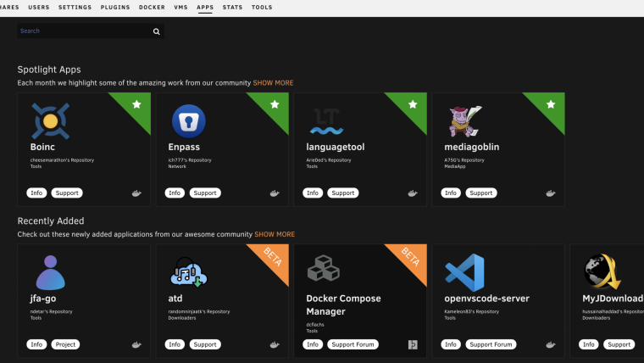Image resolution: width=644 pixels, height=363 pixels.
Task: Open the Settings tab
Action: 75,8
